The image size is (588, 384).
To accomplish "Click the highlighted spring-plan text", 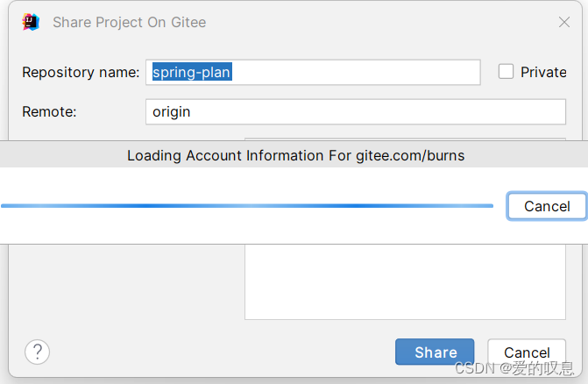I will 192,73.
